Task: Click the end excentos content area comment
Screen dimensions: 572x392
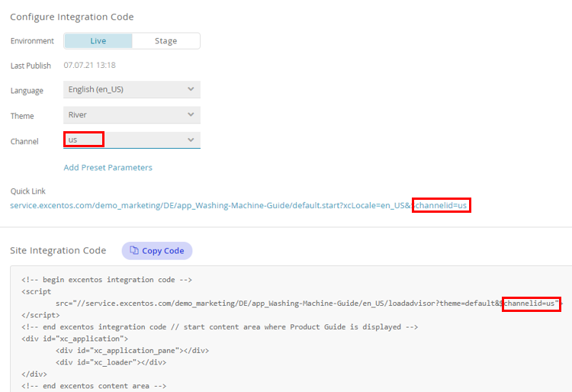Action: (94, 386)
